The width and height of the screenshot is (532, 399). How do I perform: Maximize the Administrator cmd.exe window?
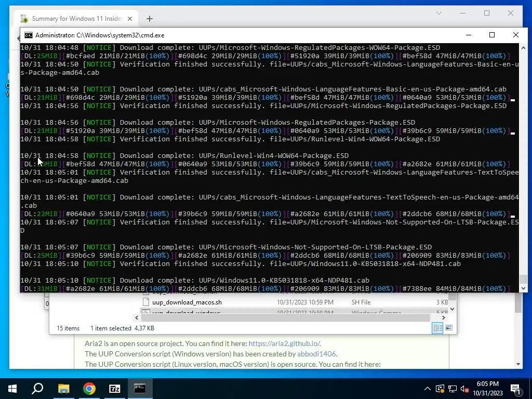click(x=492, y=35)
